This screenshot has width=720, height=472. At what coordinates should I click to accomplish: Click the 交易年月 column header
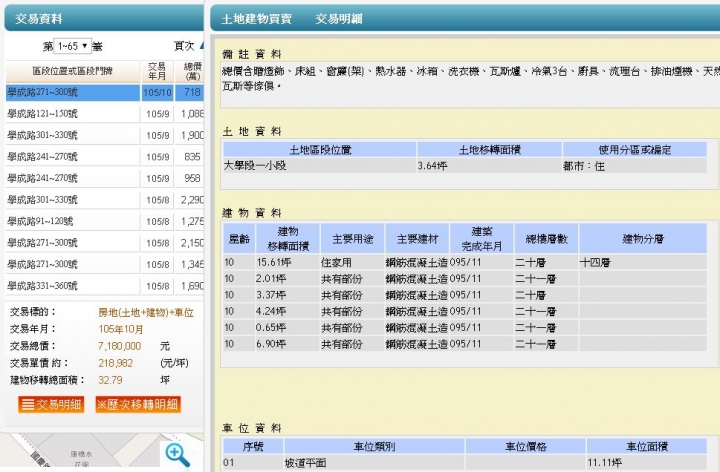[157, 71]
